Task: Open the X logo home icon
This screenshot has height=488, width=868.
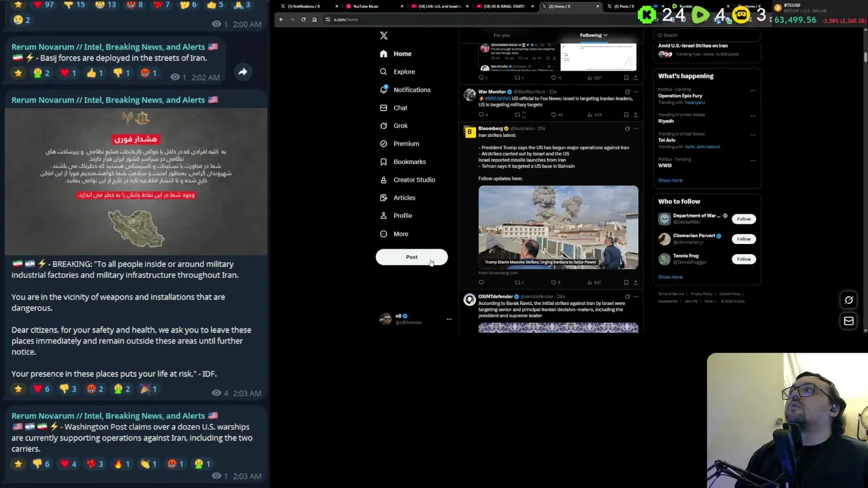Action: tap(384, 35)
